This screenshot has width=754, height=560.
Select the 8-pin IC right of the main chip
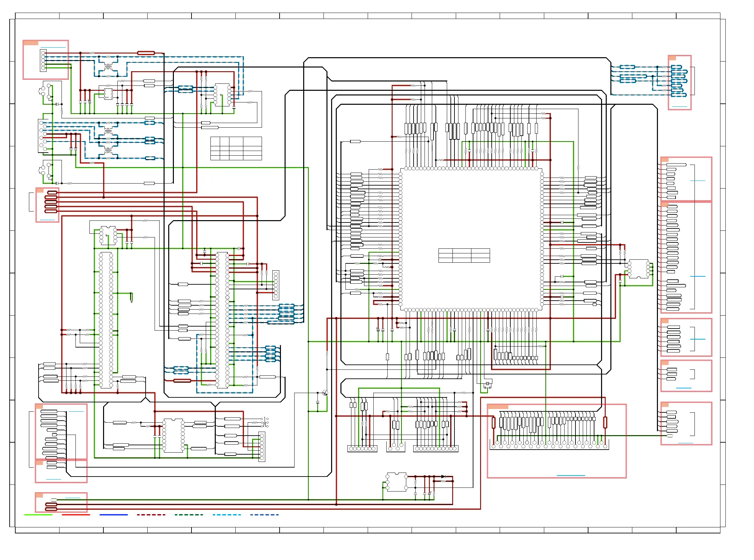tap(638, 269)
